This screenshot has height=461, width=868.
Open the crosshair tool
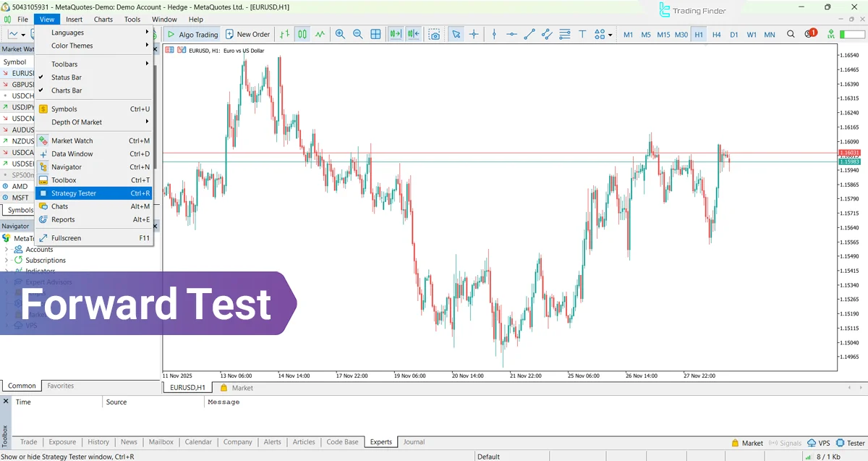pos(475,34)
